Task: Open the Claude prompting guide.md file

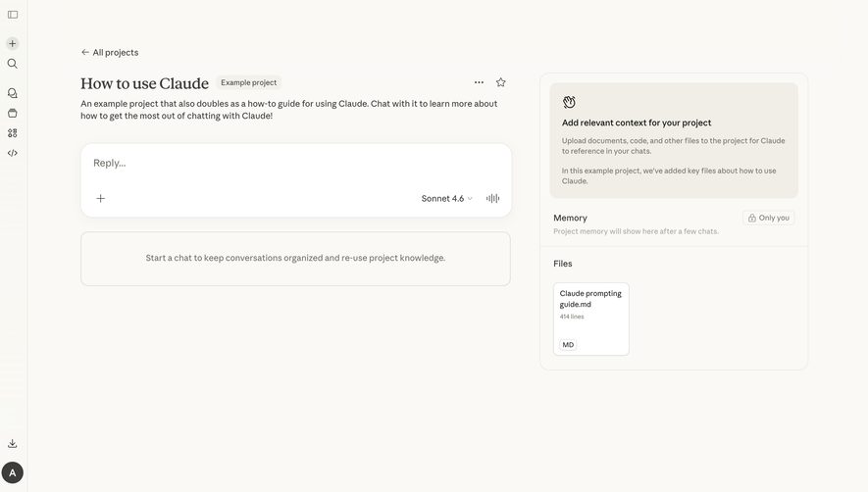Action: (x=591, y=319)
